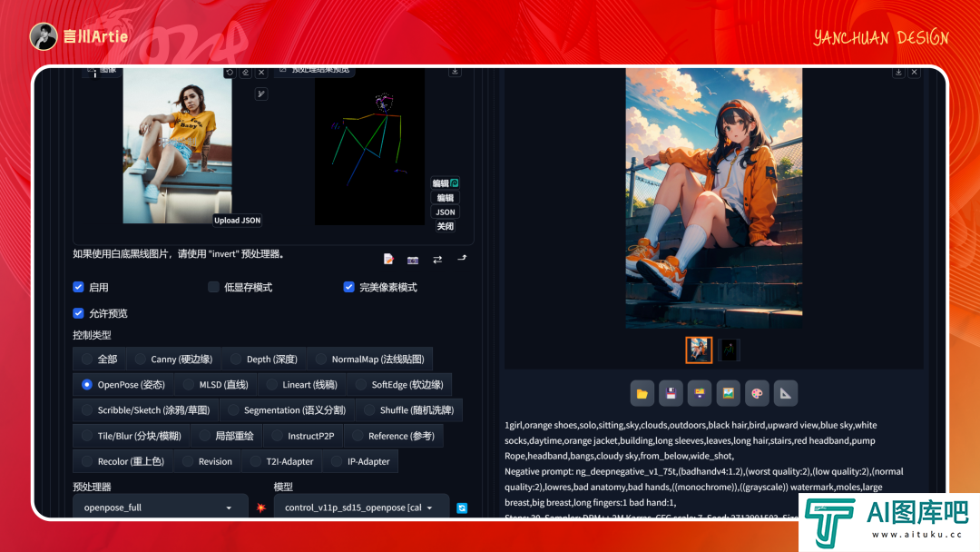Close the generated image viewer
Viewport: 980px width, 552px height.
tap(915, 73)
